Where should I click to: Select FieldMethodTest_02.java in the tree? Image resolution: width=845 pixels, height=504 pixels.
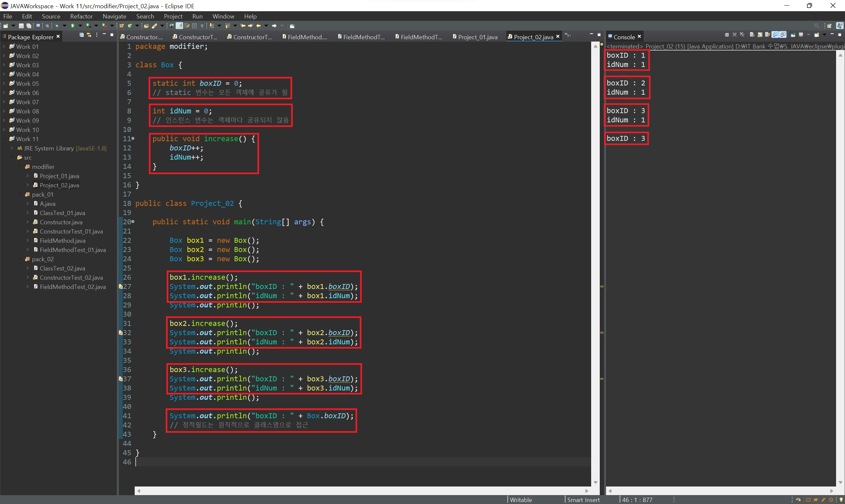click(72, 287)
